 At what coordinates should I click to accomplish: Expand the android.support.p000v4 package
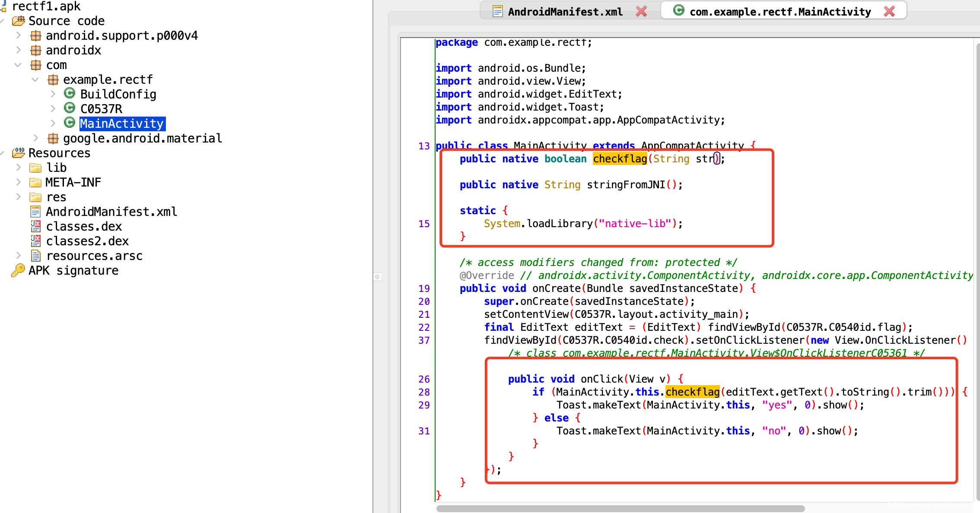click(x=18, y=35)
